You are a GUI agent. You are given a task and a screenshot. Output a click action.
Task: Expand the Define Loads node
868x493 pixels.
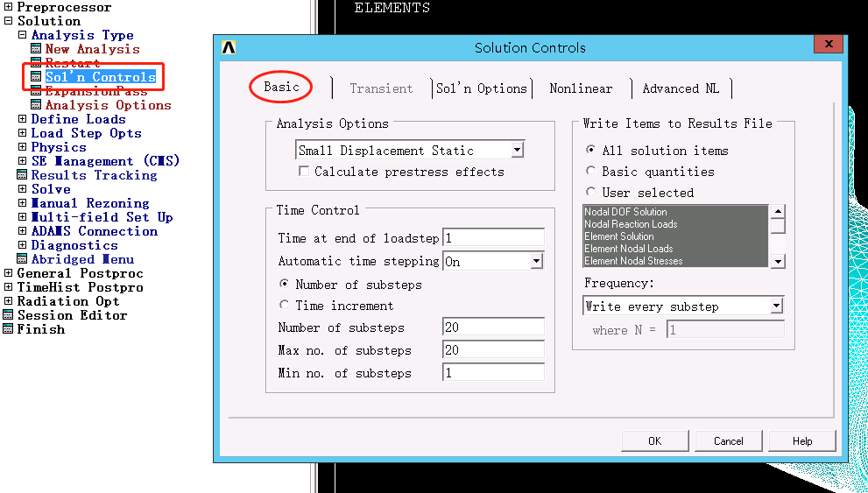[22, 119]
